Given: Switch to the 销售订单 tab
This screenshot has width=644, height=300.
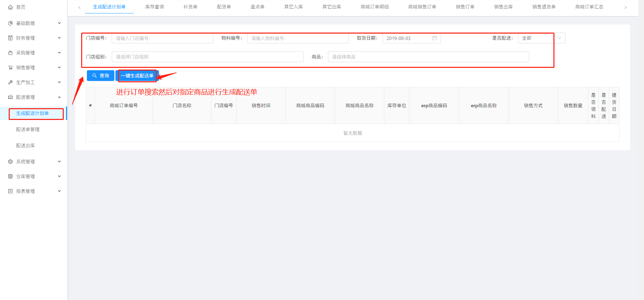Looking at the screenshot, I should coord(465,7).
